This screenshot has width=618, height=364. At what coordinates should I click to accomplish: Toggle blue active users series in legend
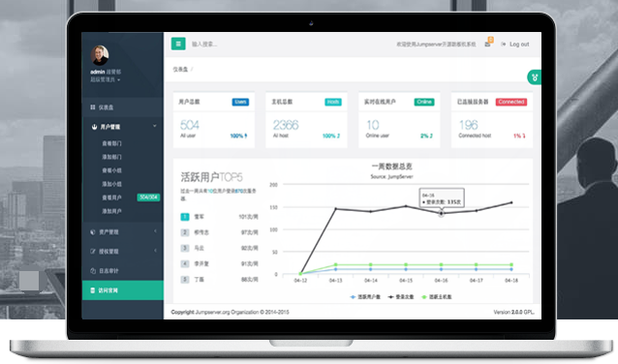365,297
